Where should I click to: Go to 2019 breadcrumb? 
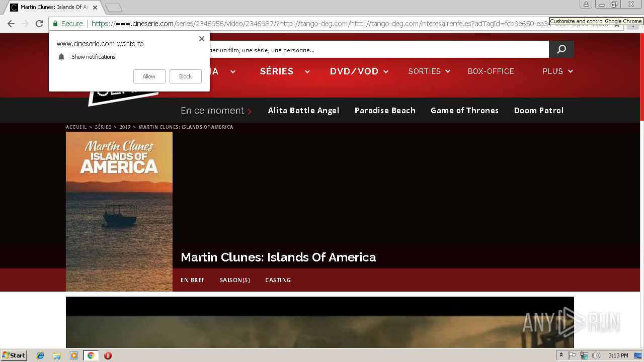pyautogui.click(x=125, y=127)
